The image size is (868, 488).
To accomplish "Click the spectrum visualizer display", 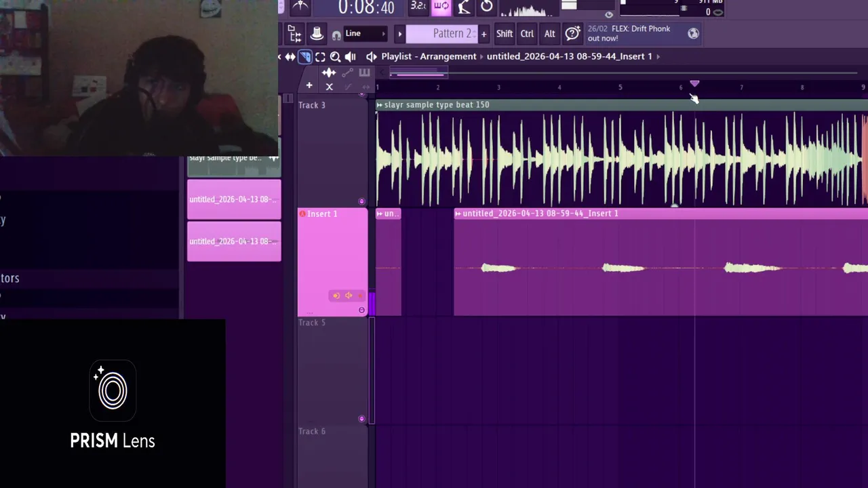I will click(x=529, y=9).
